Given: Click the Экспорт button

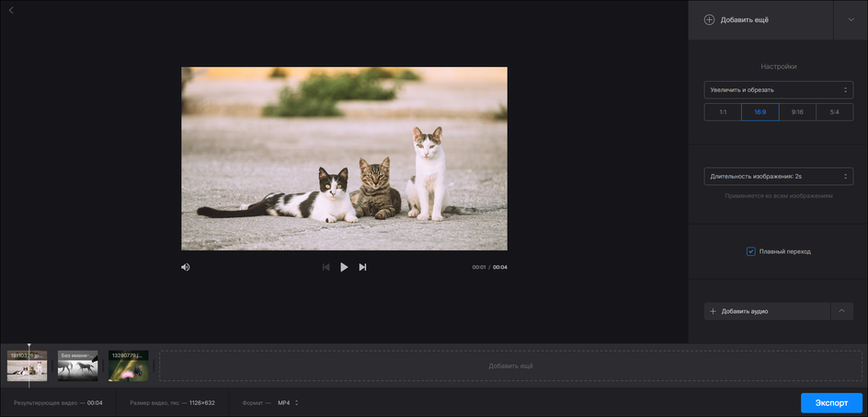Looking at the screenshot, I should (x=831, y=402).
